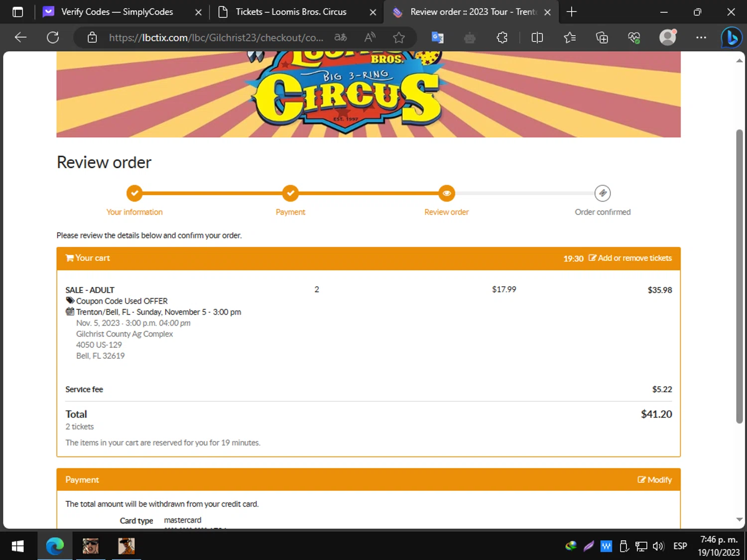Add this page to favorites star
Viewport: 747px width, 560px height.
(399, 37)
